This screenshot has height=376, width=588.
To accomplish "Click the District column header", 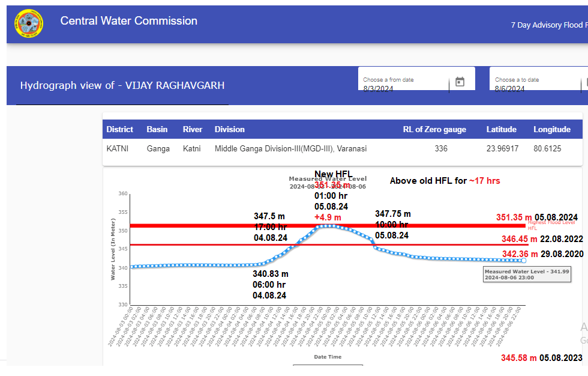I will [x=120, y=129].
